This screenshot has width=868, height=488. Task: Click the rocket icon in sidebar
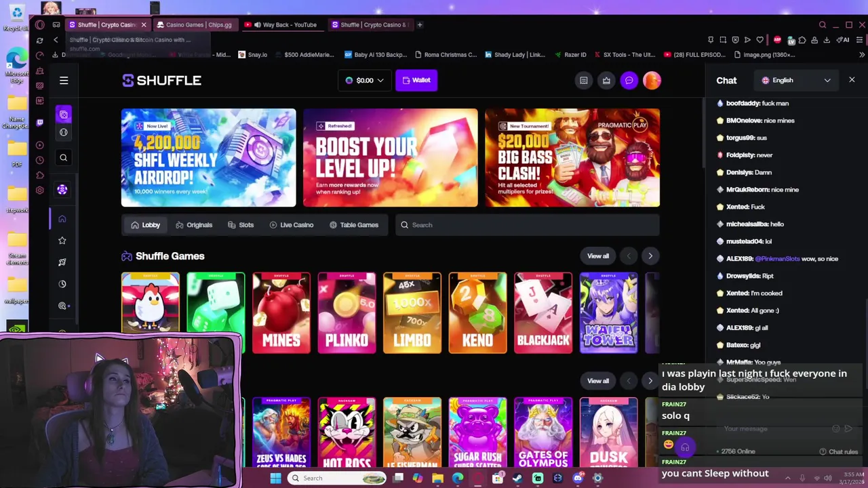(x=62, y=262)
